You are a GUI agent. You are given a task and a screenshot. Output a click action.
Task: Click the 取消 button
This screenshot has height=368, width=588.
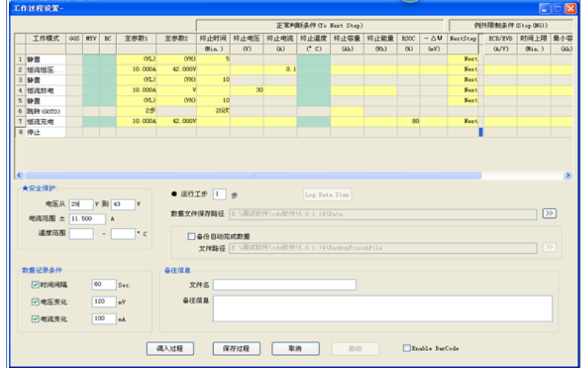295,348
